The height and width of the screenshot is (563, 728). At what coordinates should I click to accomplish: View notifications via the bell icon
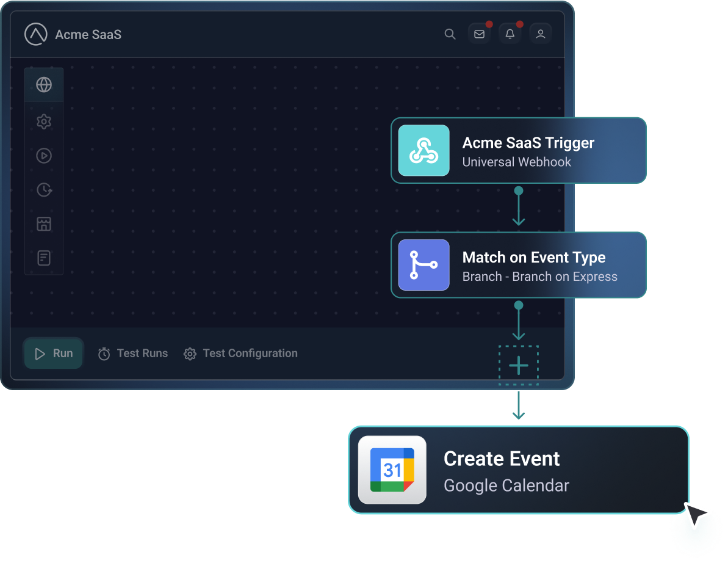pos(510,34)
